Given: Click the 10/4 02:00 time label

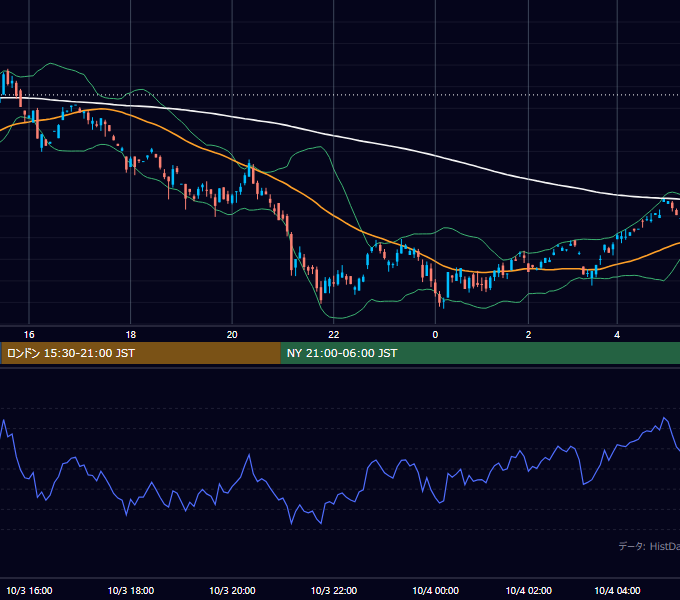Looking at the screenshot, I should tap(528, 590).
